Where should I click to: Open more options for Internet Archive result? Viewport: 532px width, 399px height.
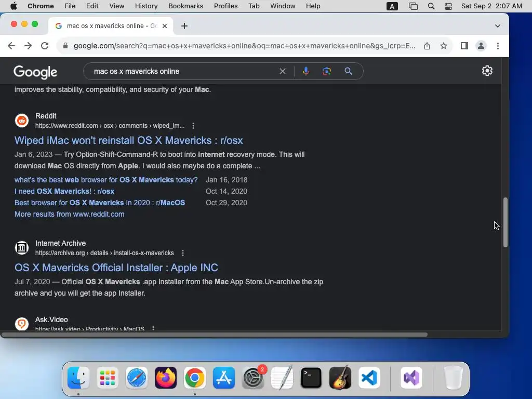point(182,253)
